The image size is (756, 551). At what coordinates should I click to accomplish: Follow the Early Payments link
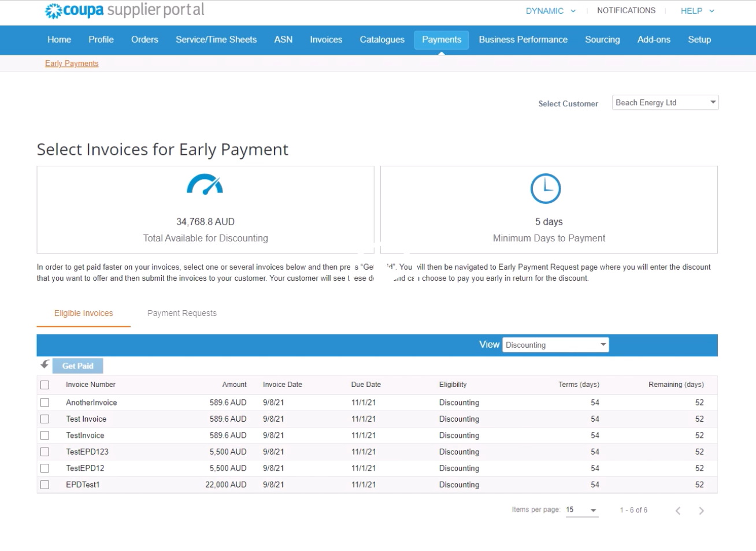click(x=72, y=64)
